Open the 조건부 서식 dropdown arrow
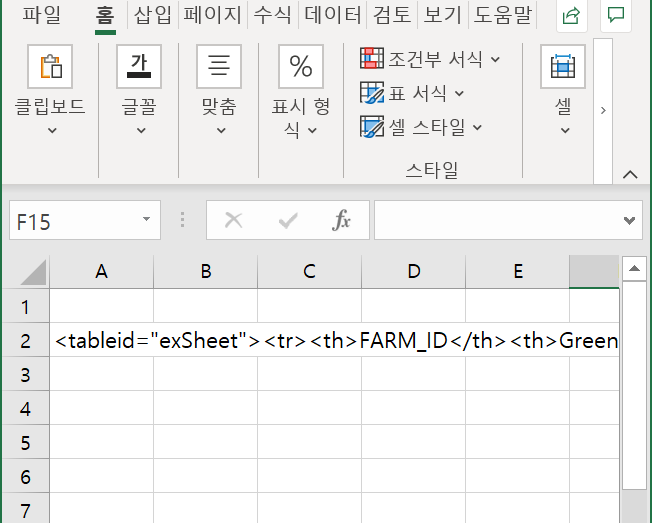 coord(495,59)
